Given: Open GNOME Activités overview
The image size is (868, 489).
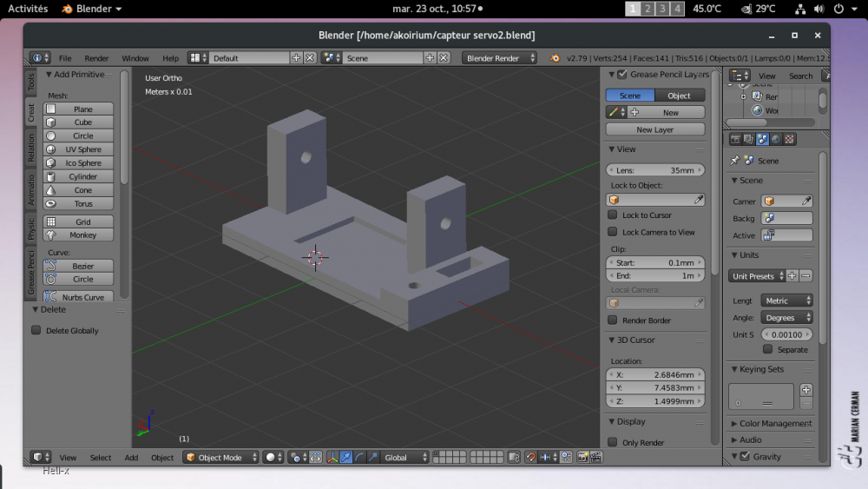Looking at the screenshot, I should [x=28, y=9].
